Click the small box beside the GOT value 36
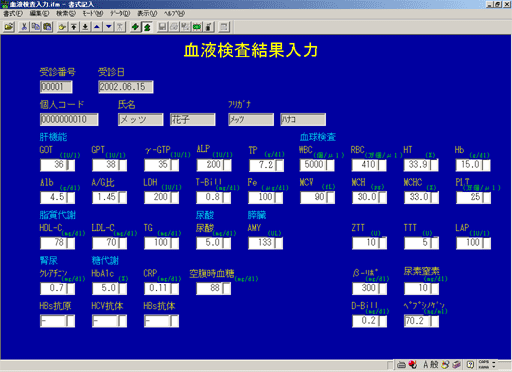 70,165
